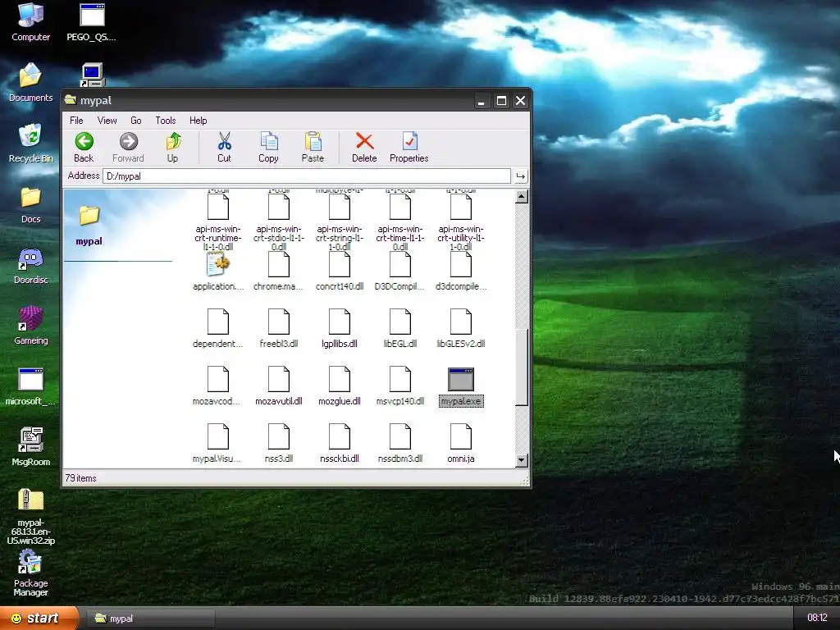The width and height of the screenshot is (840, 630).
Task: Select the mypal.exe file
Action: pos(461,387)
